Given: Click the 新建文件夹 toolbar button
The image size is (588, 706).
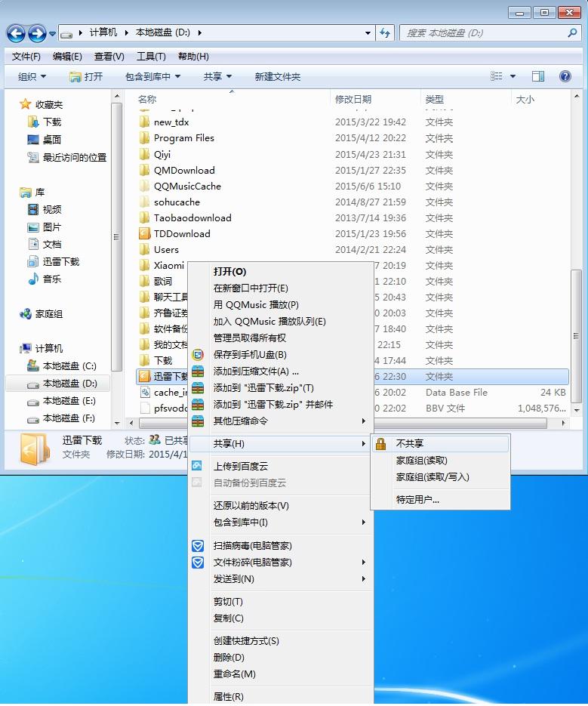Looking at the screenshot, I should coord(277,76).
